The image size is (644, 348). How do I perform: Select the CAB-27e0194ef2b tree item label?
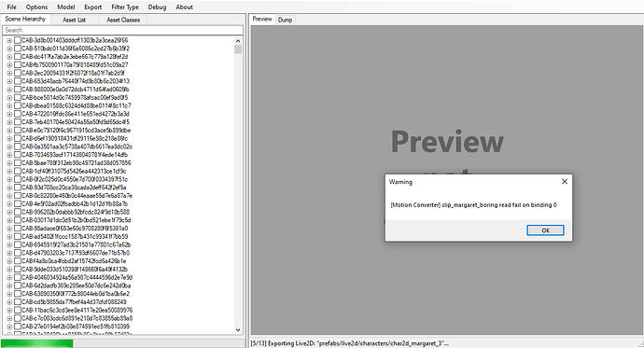point(76,327)
